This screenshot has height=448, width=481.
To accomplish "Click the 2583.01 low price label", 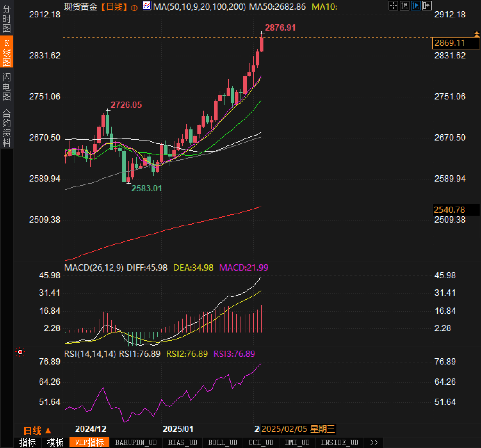I will tap(147, 188).
